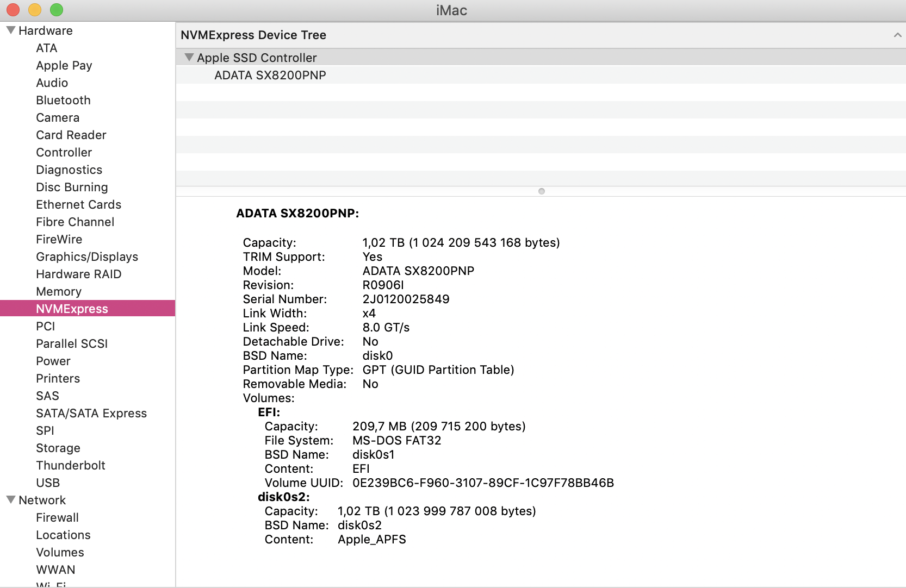The image size is (906, 588).
Task: Click the green zoom window button
Action: [x=57, y=10]
